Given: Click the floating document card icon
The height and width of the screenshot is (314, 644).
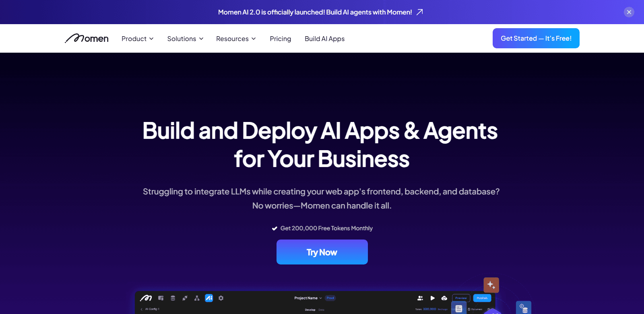Looking at the screenshot, I should click(x=459, y=308).
